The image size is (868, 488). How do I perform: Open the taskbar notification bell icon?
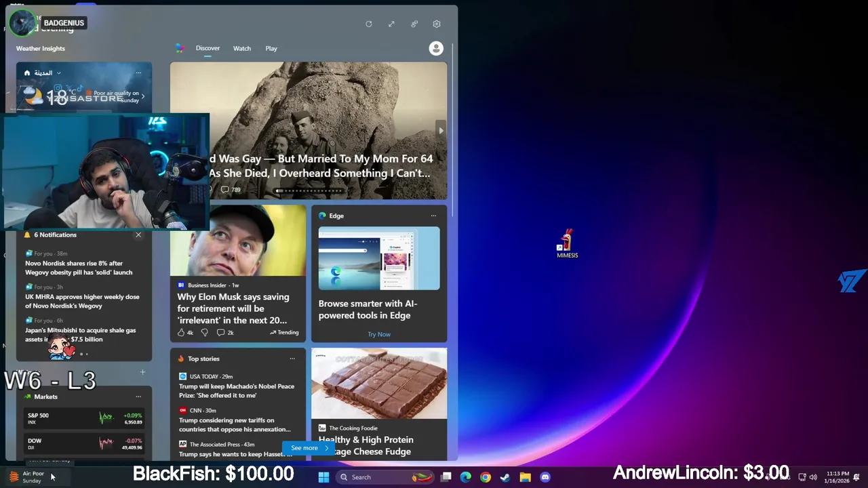pyautogui.click(x=856, y=477)
